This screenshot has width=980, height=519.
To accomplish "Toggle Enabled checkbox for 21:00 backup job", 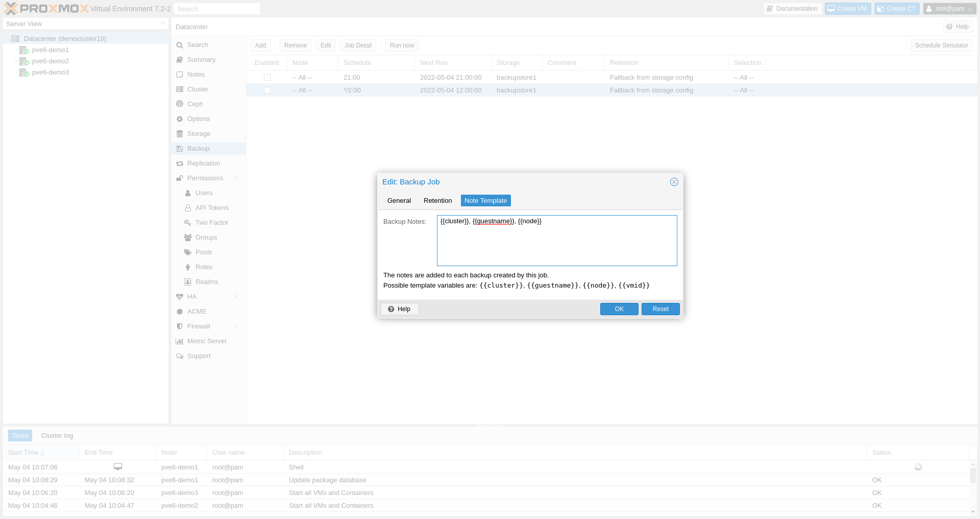I will [x=267, y=78].
